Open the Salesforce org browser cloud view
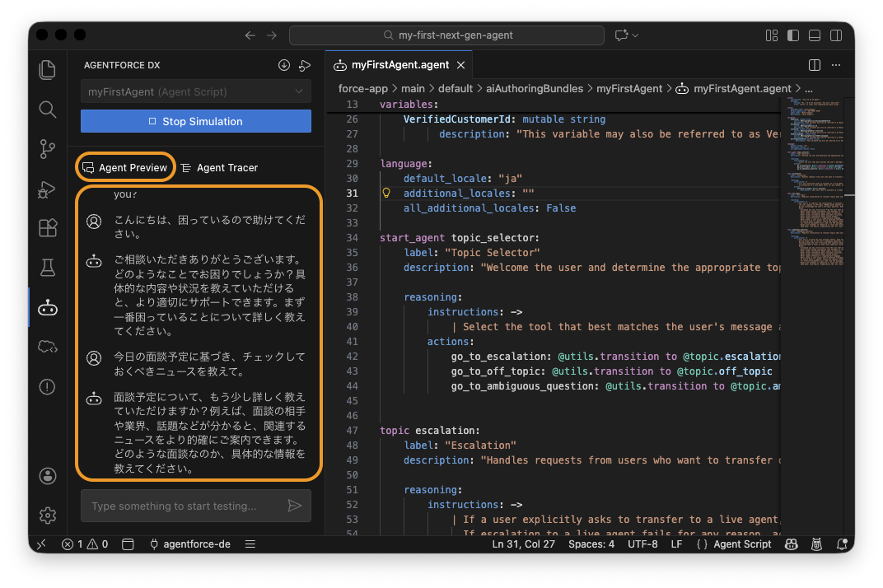The image size is (883, 588). [47, 347]
